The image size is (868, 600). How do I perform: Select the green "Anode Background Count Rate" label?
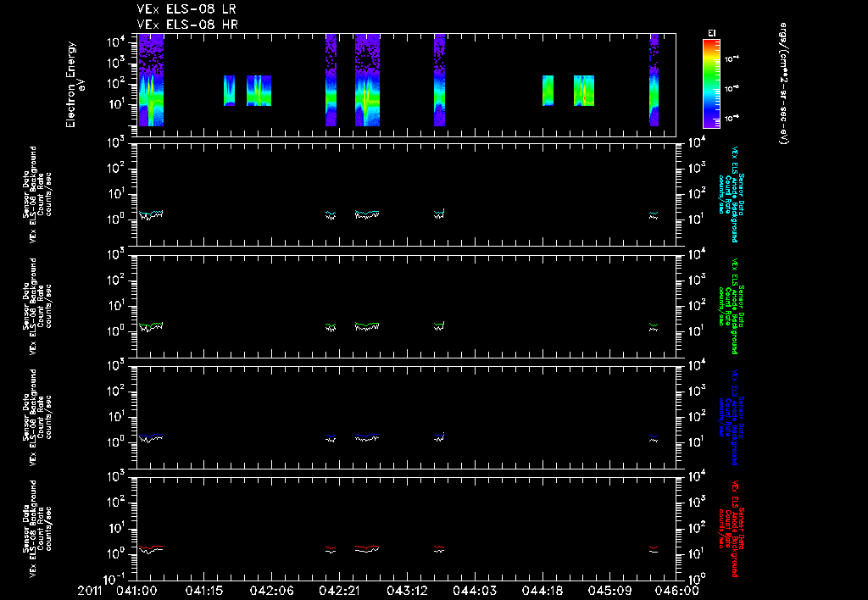(732, 306)
